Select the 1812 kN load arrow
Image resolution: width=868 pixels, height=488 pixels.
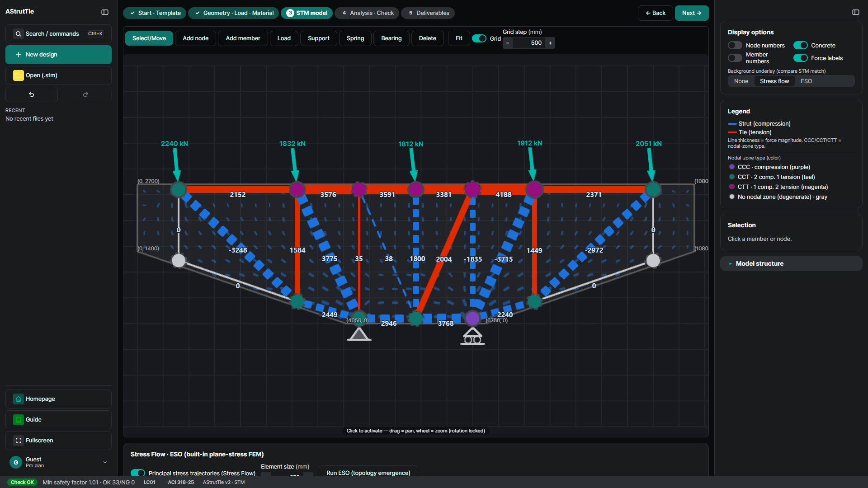413,165
